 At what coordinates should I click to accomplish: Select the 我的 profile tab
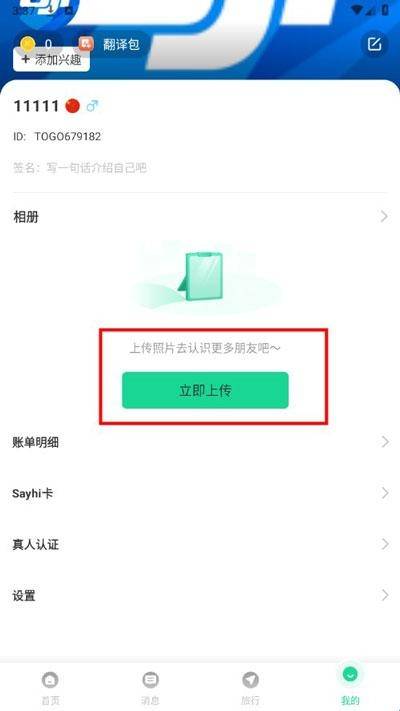click(x=350, y=687)
